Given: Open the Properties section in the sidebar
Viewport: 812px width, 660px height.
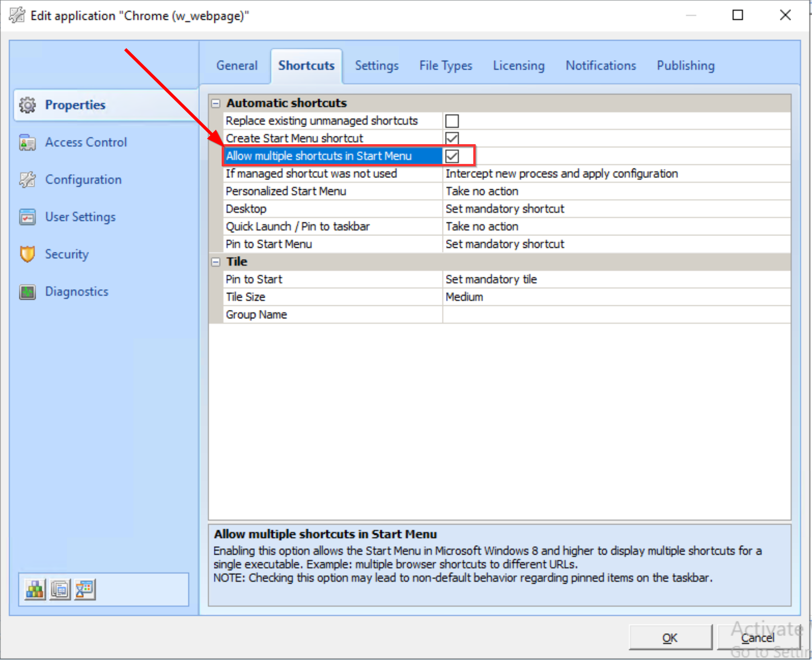Looking at the screenshot, I should point(75,105).
